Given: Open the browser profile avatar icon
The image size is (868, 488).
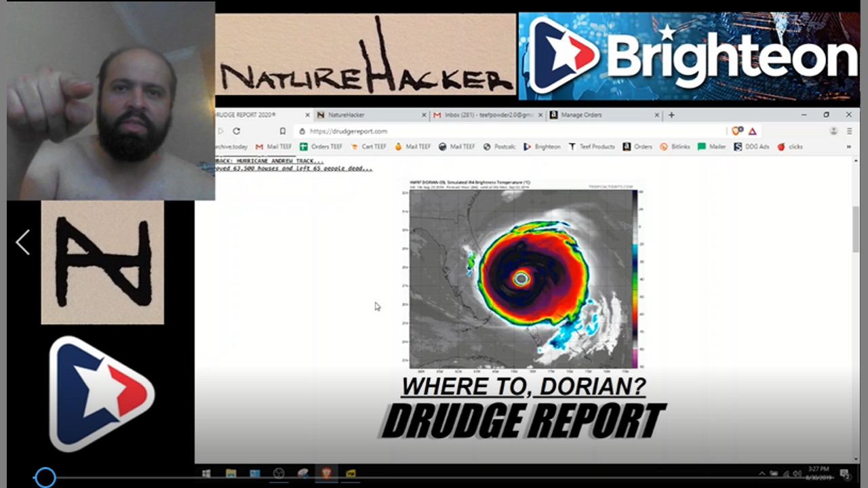Looking at the screenshot, I should coord(833,131).
